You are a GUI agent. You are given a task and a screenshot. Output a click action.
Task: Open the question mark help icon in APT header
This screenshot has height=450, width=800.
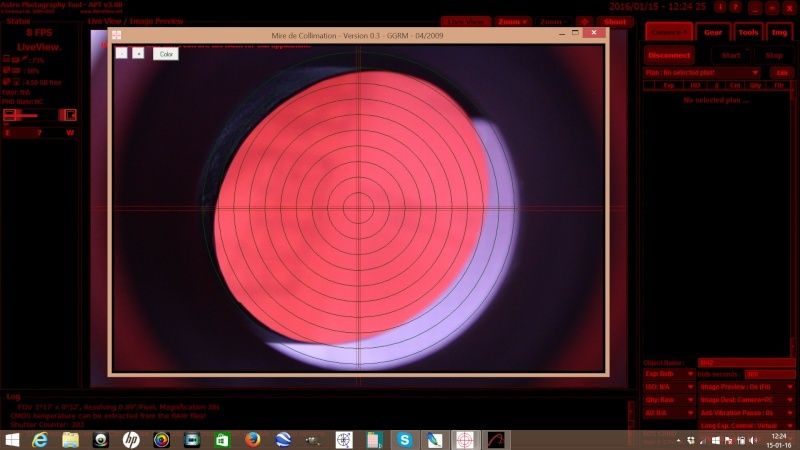pyautogui.click(x=735, y=7)
